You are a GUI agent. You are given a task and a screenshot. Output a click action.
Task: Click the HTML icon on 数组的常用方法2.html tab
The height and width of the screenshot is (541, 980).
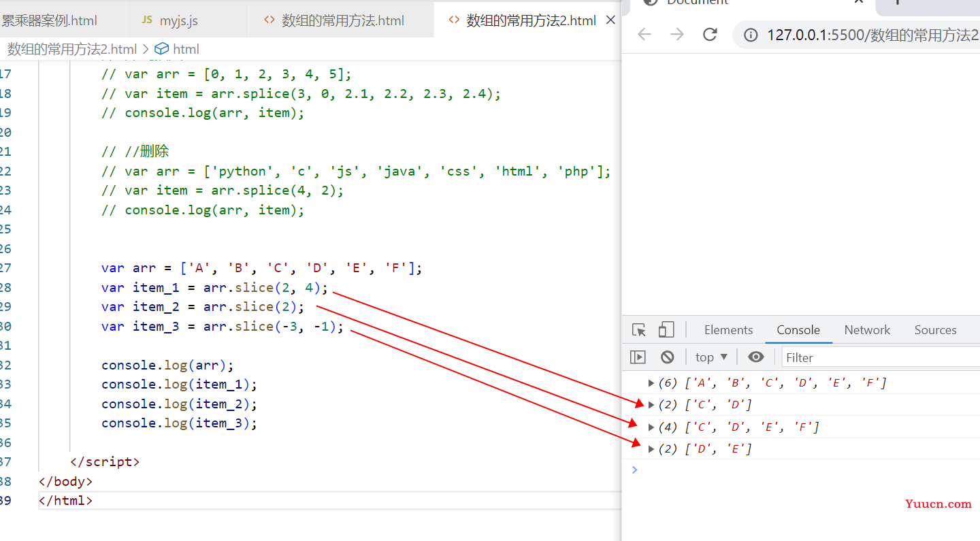click(x=454, y=20)
